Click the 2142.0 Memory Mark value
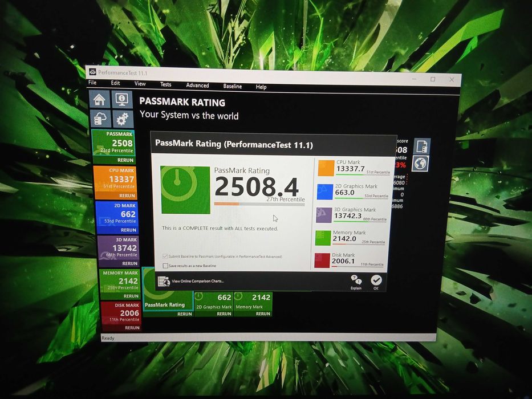The width and height of the screenshot is (532, 399). coord(344,238)
